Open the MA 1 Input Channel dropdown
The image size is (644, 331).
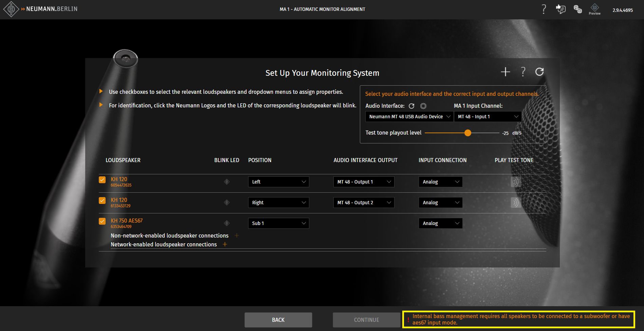(x=487, y=117)
